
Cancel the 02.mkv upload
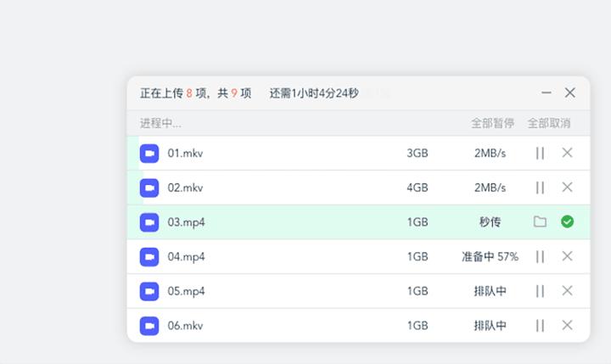[x=568, y=188]
